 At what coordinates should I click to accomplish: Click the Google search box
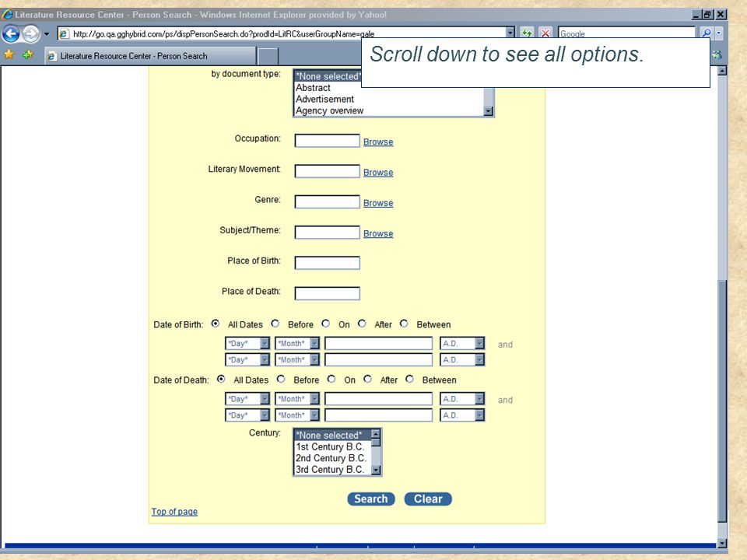coord(626,33)
